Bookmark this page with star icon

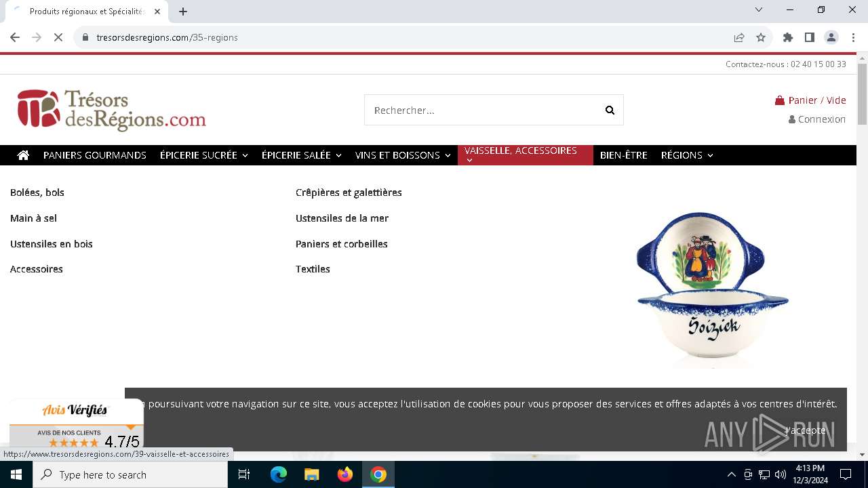coord(761,37)
